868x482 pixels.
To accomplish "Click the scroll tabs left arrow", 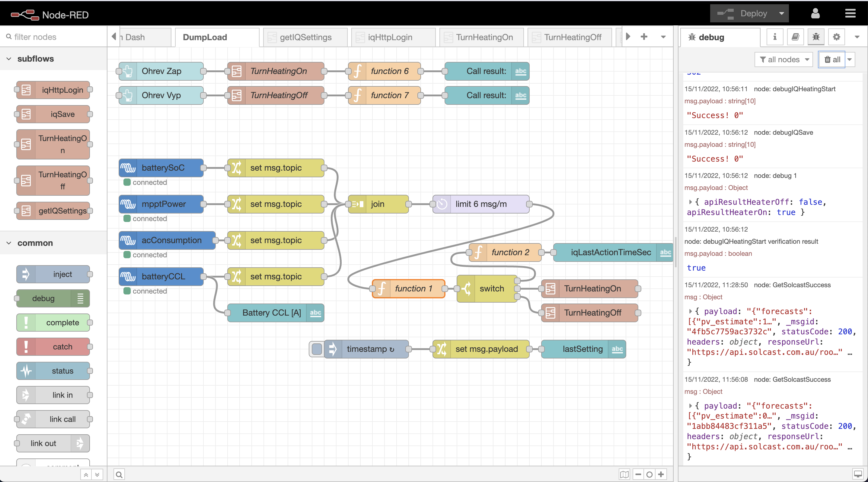I will tap(114, 37).
